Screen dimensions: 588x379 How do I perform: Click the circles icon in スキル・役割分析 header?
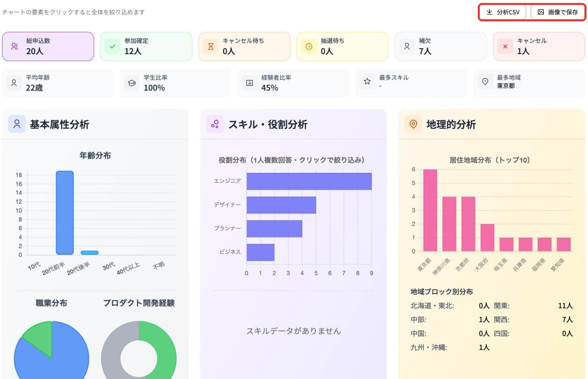coord(215,124)
